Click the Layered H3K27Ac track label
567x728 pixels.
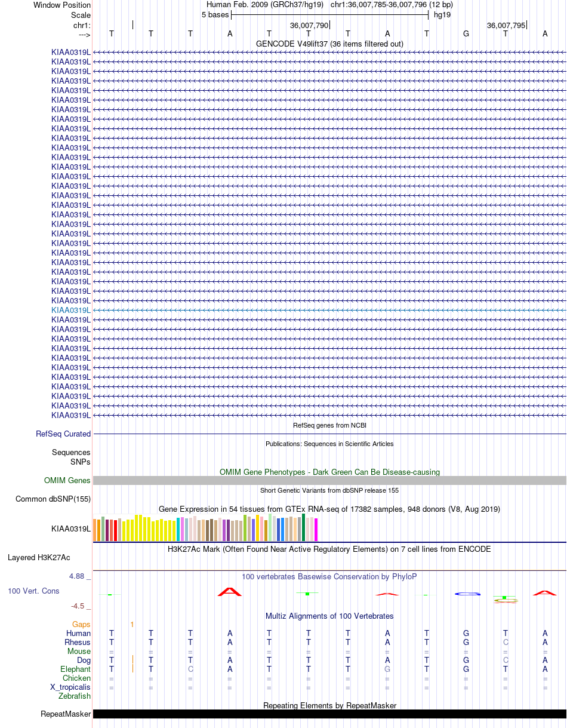tap(39, 558)
